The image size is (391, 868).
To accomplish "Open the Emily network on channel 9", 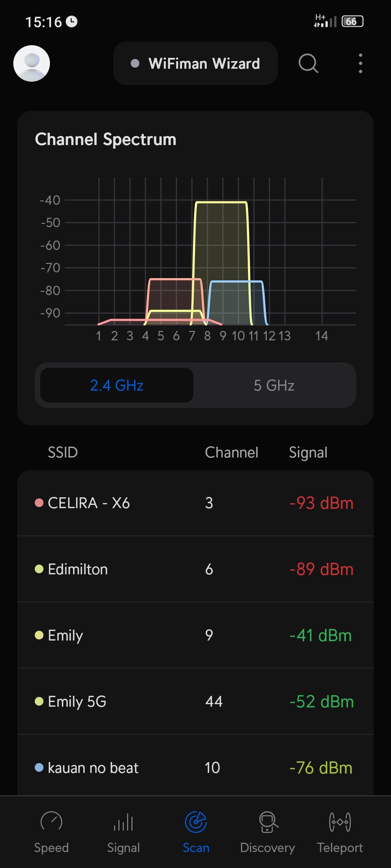I will 195,635.
